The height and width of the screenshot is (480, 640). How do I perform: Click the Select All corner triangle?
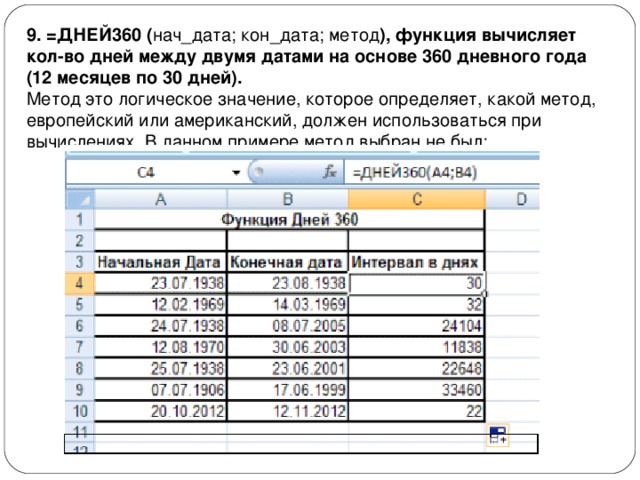click(x=80, y=200)
